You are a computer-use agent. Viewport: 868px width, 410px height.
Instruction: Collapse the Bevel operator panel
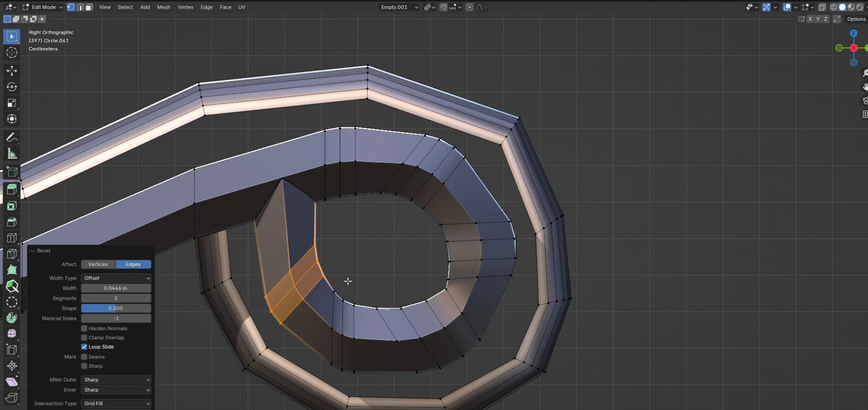tap(33, 251)
